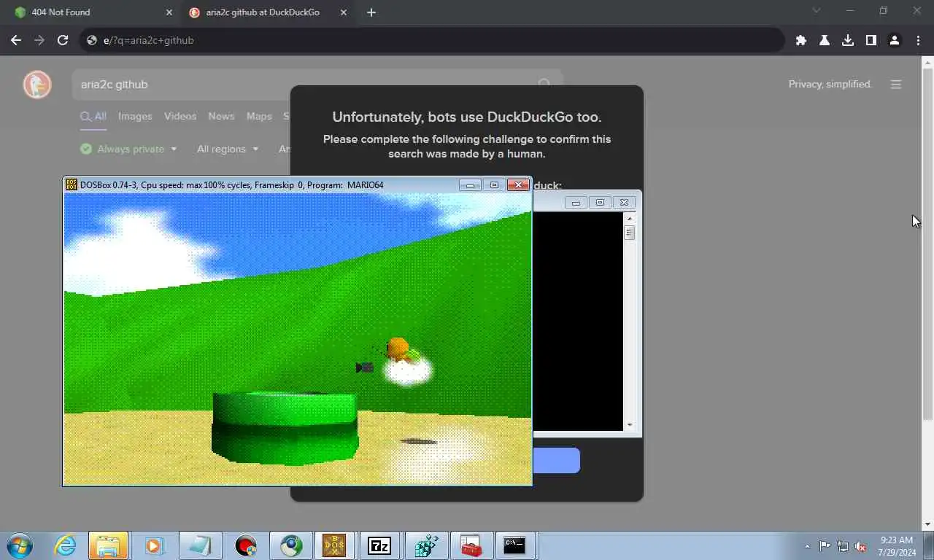Click the Show desktop strip
934x560 pixels.
928,545
